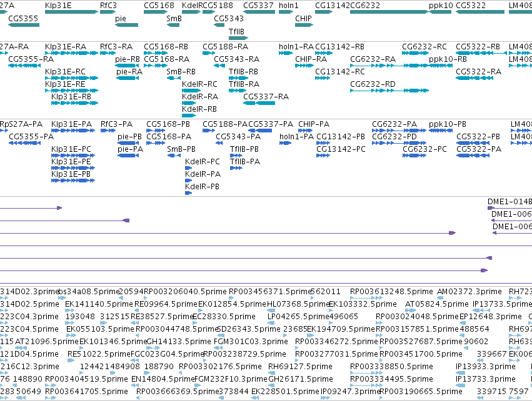Select the SmB-PB protein label
532x401 pixels.
pyautogui.click(x=181, y=149)
